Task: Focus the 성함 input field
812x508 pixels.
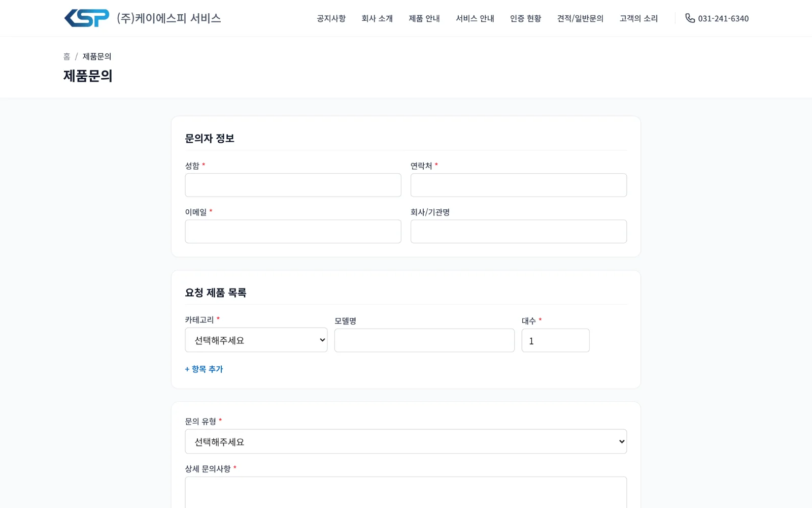Action: pyautogui.click(x=293, y=185)
